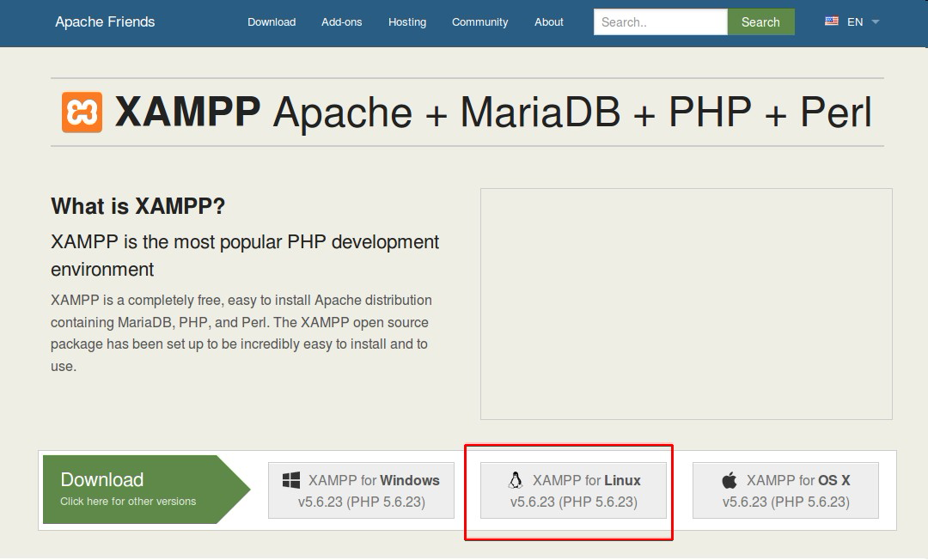Click the green Search button

tap(760, 21)
